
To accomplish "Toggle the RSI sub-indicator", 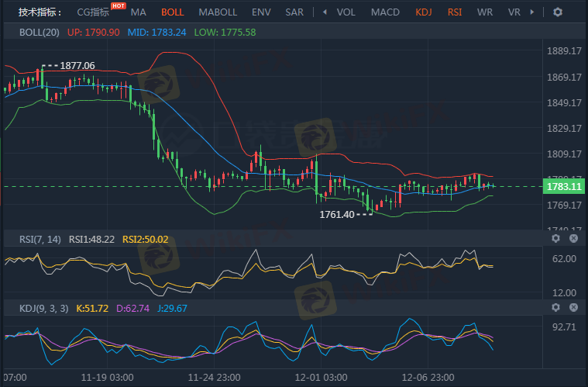I will [x=456, y=12].
